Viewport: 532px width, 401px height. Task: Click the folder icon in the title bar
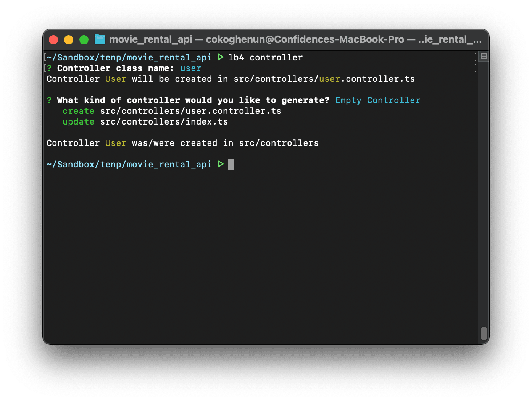[x=100, y=39]
